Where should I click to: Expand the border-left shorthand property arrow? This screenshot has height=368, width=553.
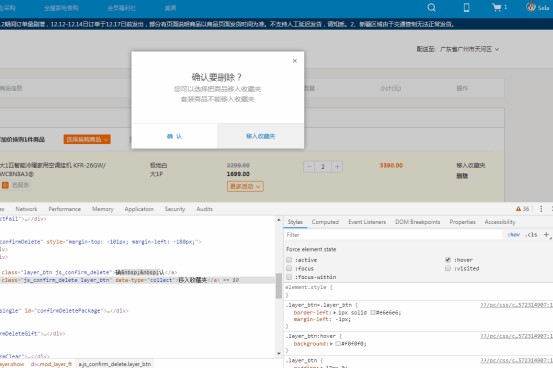pos(334,313)
